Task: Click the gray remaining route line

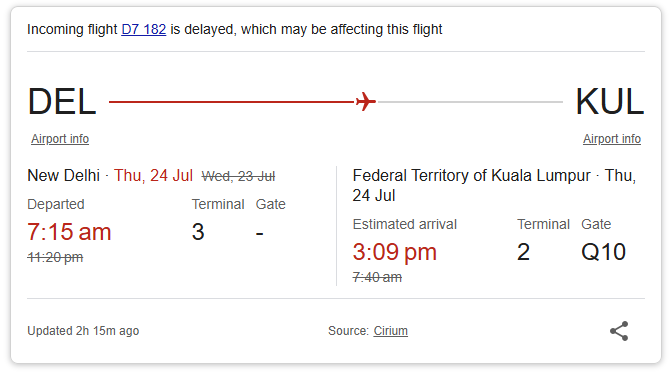Action: click(470, 102)
